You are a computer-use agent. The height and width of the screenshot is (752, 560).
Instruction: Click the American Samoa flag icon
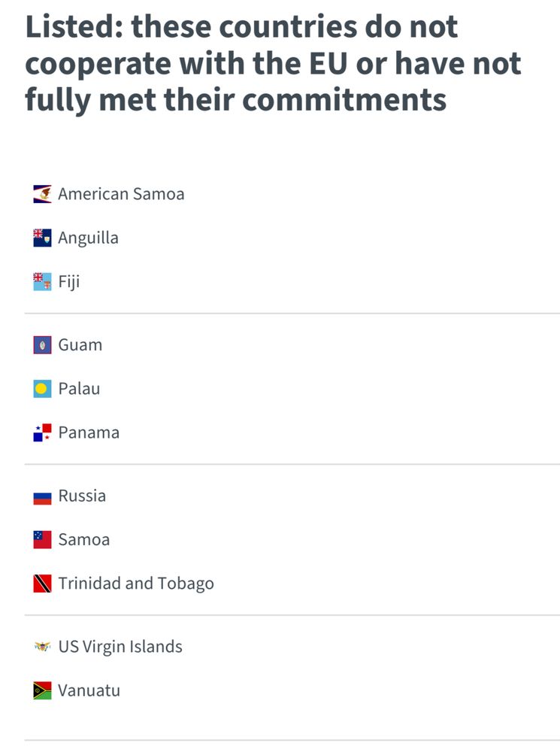coord(42,194)
